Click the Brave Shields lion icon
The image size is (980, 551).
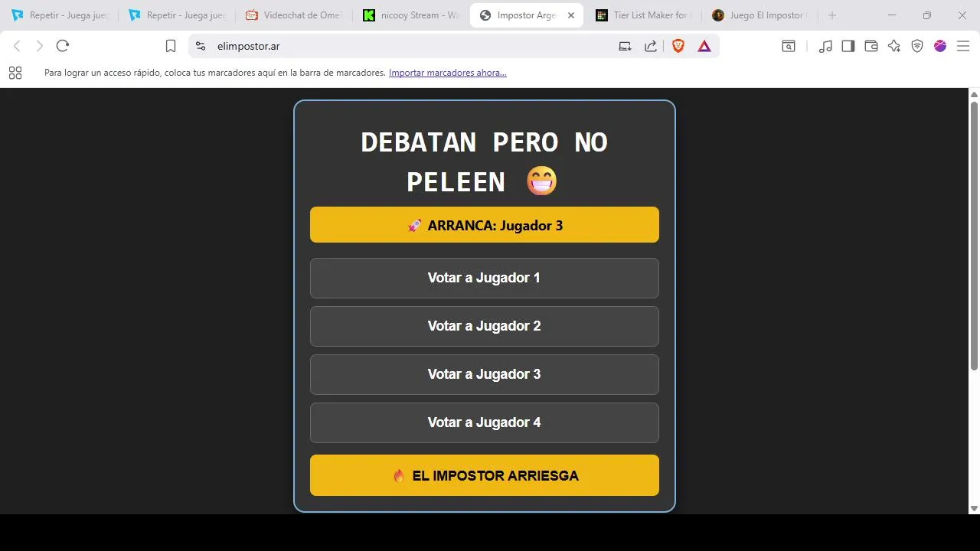(x=678, y=46)
